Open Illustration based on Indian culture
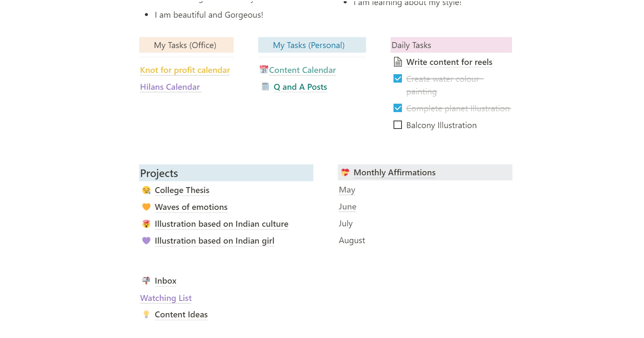The image size is (644, 338). [x=221, y=224]
